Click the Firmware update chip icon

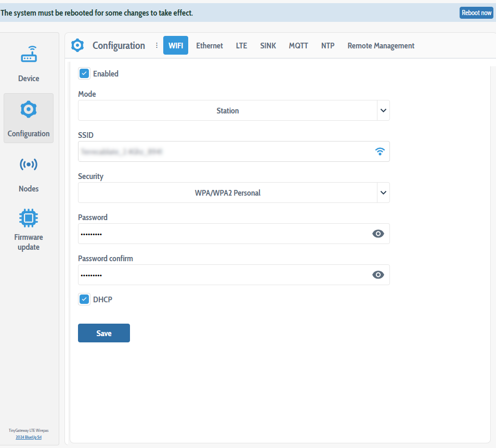pos(29,217)
